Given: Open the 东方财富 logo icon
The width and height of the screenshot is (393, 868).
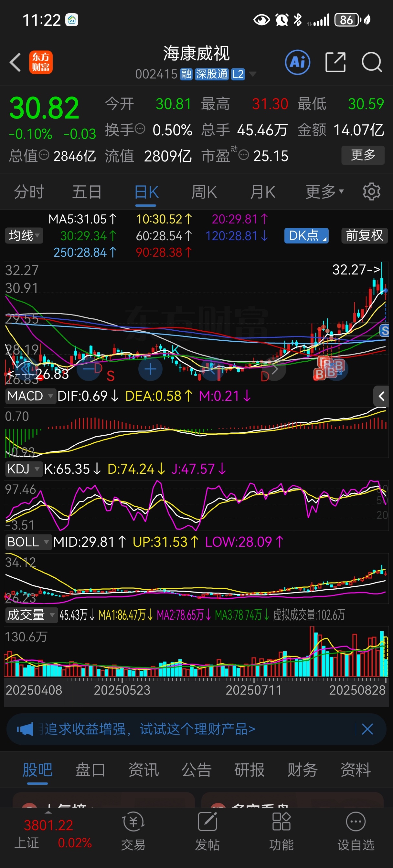Looking at the screenshot, I should [41, 62].
